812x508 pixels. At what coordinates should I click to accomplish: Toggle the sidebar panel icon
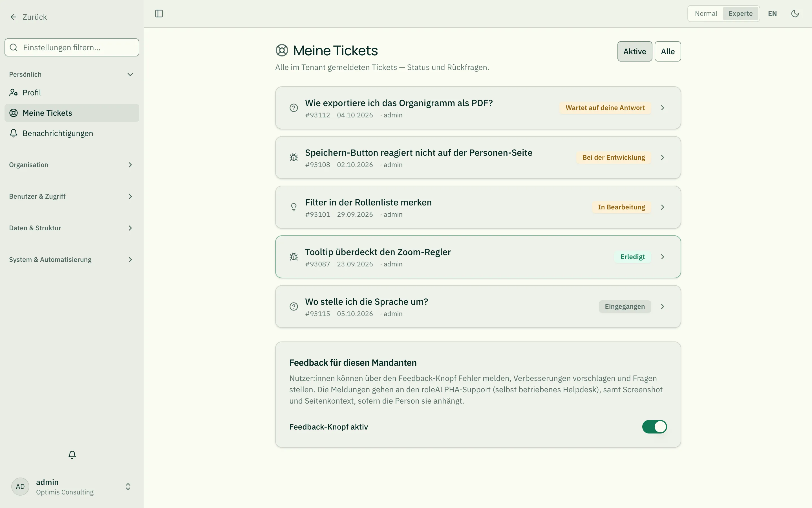click(159, 14)
